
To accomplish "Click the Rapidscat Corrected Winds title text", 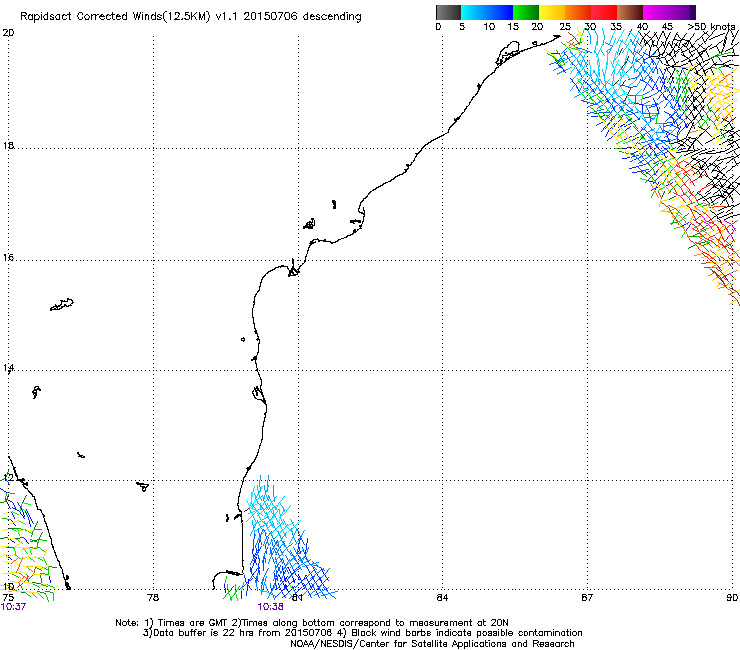I will (191, 16).
